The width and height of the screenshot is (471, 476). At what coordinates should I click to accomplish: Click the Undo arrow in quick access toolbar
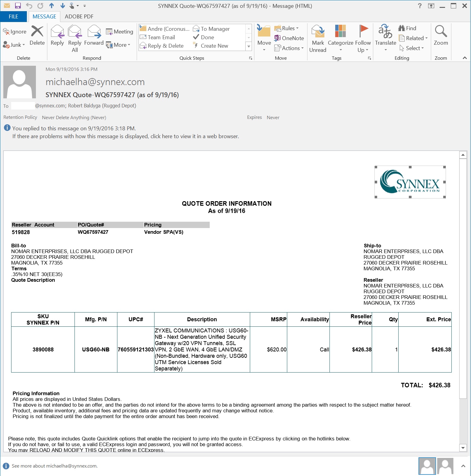pyautogui.click(x=29, y=6)
